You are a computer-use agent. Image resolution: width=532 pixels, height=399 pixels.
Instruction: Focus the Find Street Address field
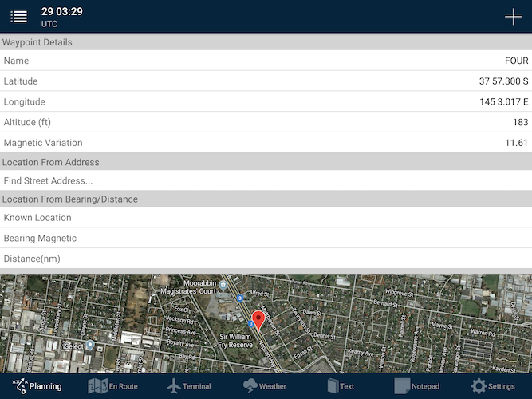tap(266, 180)
